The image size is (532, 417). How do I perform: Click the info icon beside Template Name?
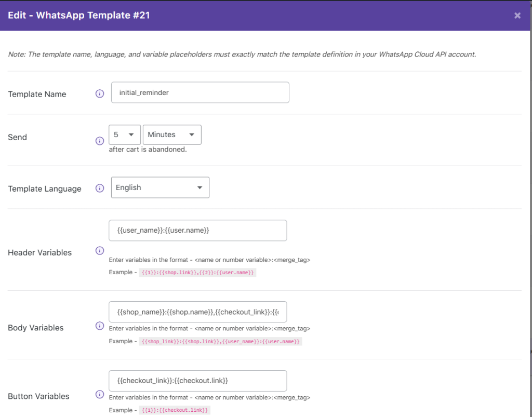click(100, 94)
